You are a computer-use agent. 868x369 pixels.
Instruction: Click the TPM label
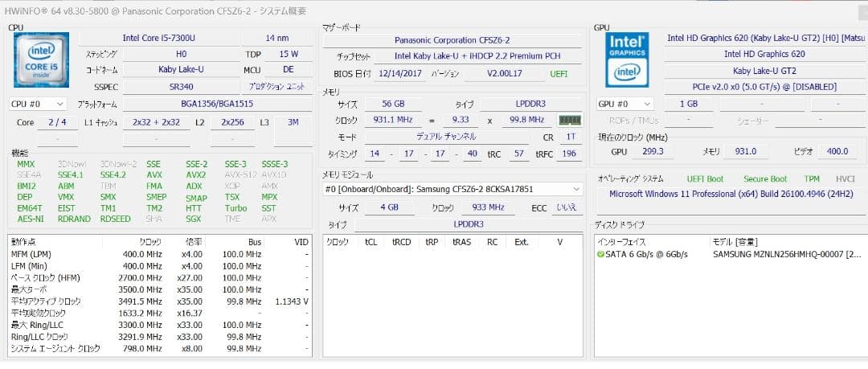click(812, 179)
